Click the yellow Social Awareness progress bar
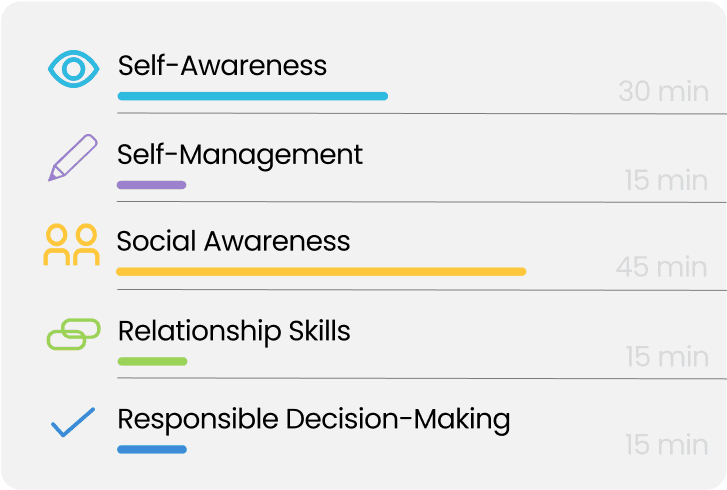 point(321,272)
